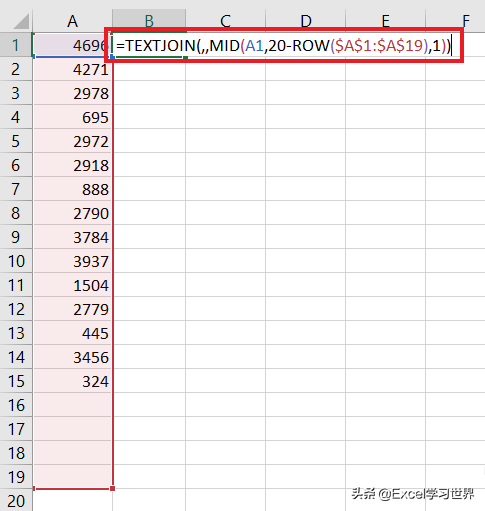485x511 pixels.
Task: Click cell A2 containing 4271
Action: [72, 69]
